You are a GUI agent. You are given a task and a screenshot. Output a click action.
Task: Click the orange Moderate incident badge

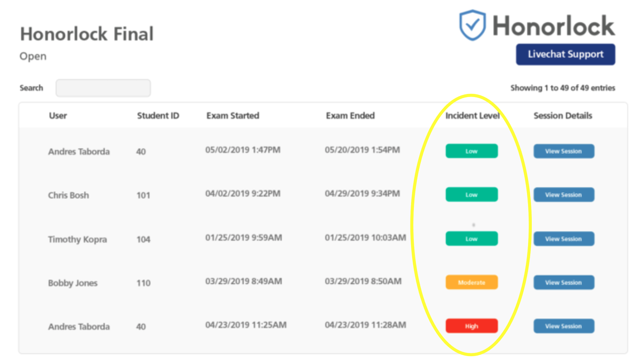(x=471, y=283)
